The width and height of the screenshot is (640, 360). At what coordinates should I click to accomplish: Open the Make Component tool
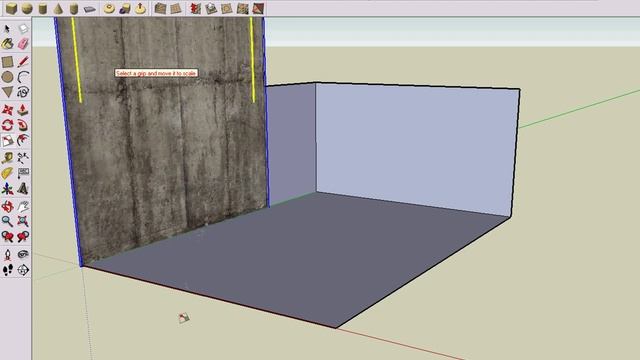pyautogui.click(x=23, y=28)
